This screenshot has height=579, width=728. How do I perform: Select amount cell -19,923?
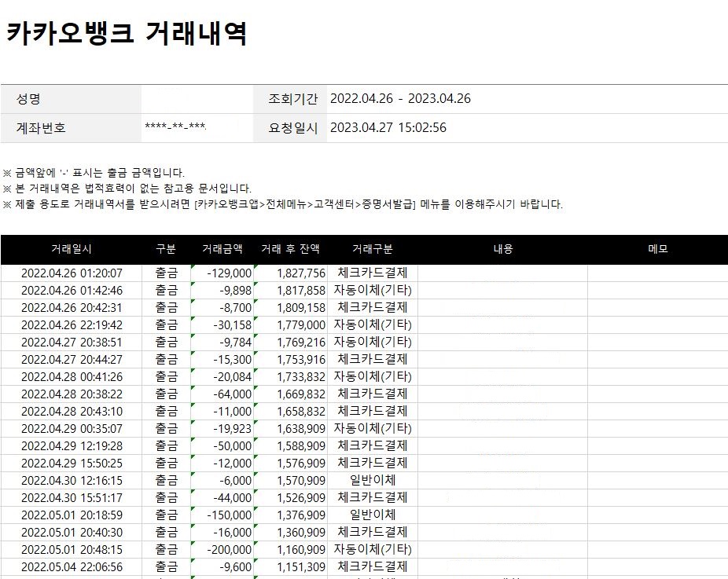[x=222, y=429]
